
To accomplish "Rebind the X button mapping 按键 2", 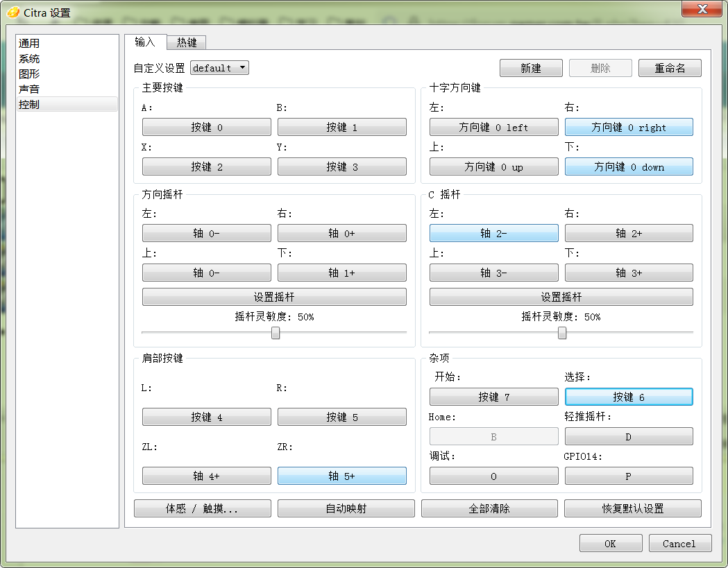I will pyautogui.click(x=207, y=166).
